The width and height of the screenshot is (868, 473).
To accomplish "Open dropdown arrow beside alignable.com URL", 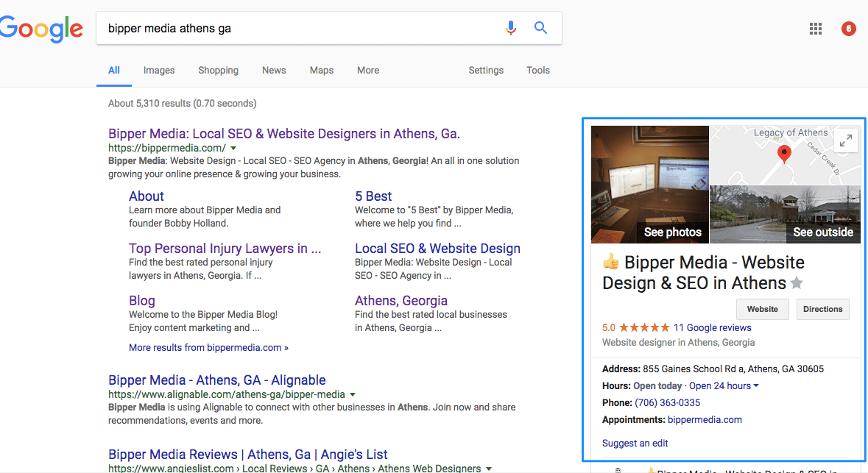I will tap(353, 395).
